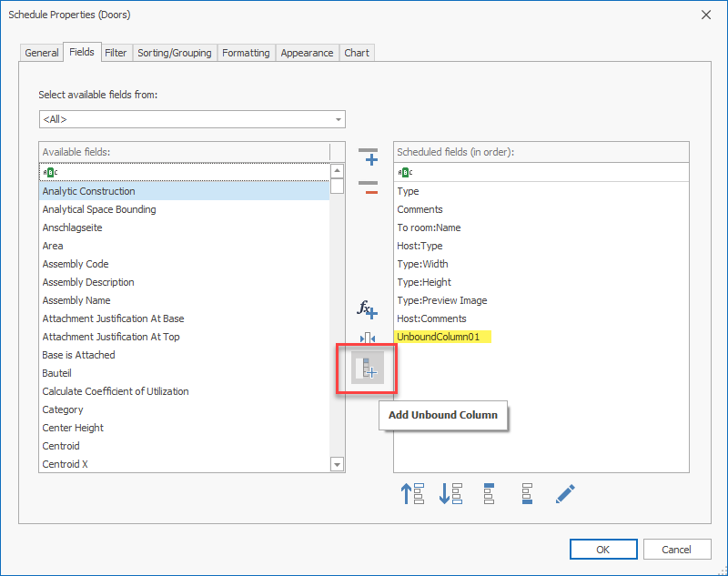Viewport: 728px width, 576px height.
Task: Select Type in scheduled fields
Action: click(541, 191)
